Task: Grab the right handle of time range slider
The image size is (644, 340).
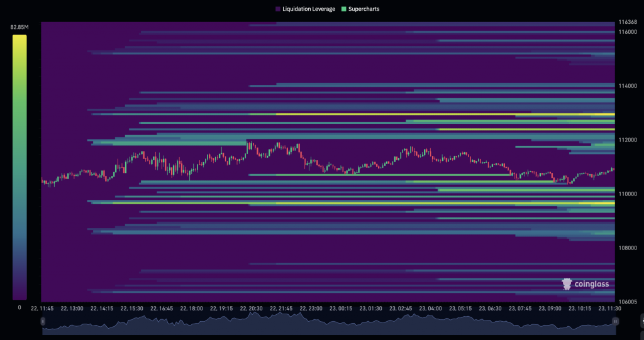Action: pos(615,321)
